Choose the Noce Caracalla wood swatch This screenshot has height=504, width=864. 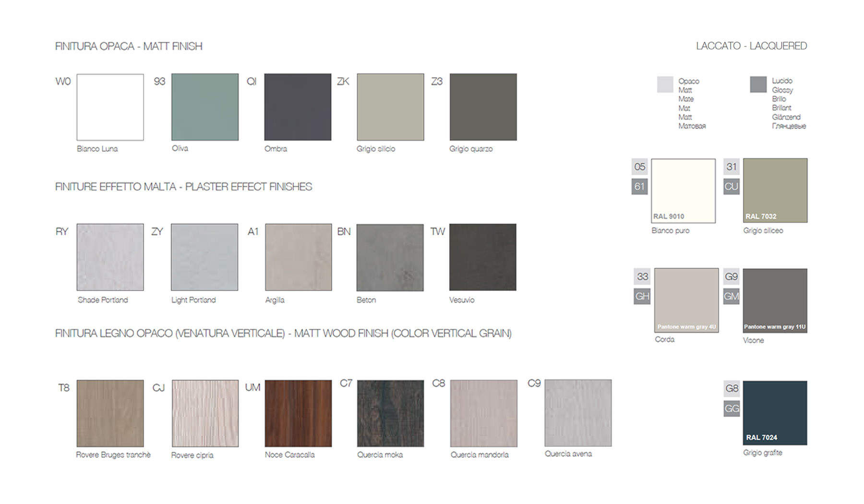pyautogui.click(x=298, y=413)
